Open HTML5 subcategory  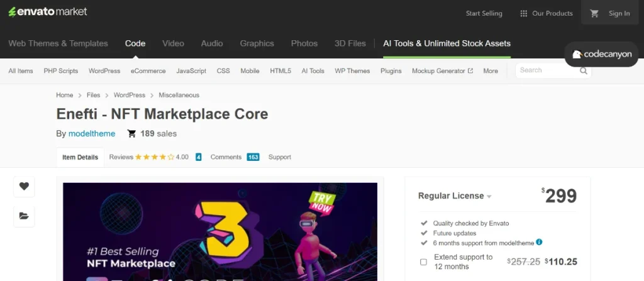point(280,70)
